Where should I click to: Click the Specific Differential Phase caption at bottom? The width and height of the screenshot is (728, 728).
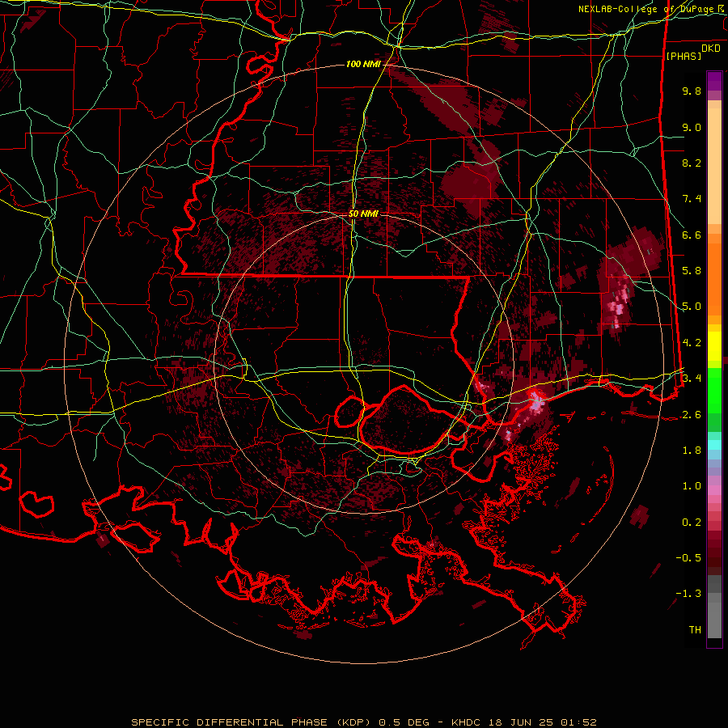click(x=363, y=722)
